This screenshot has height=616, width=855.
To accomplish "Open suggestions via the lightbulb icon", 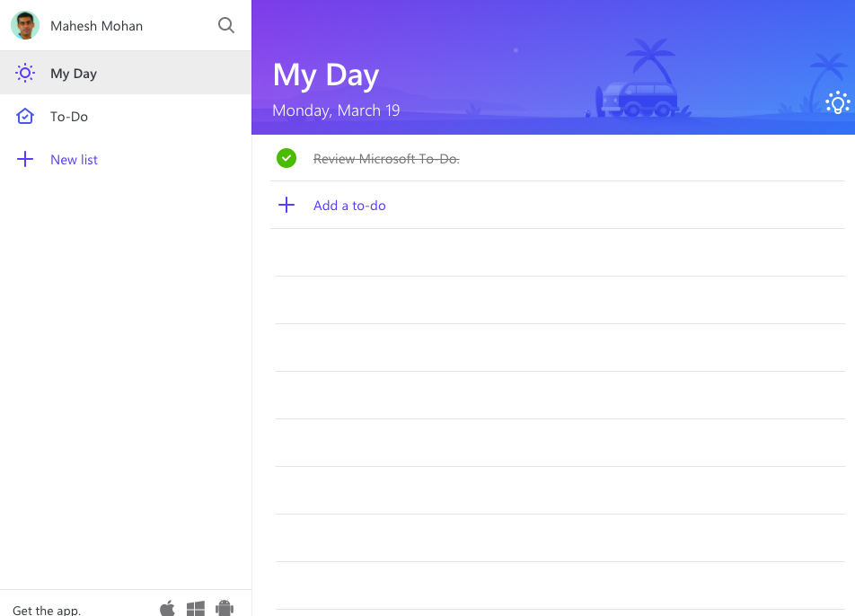I will pos(837,103).
